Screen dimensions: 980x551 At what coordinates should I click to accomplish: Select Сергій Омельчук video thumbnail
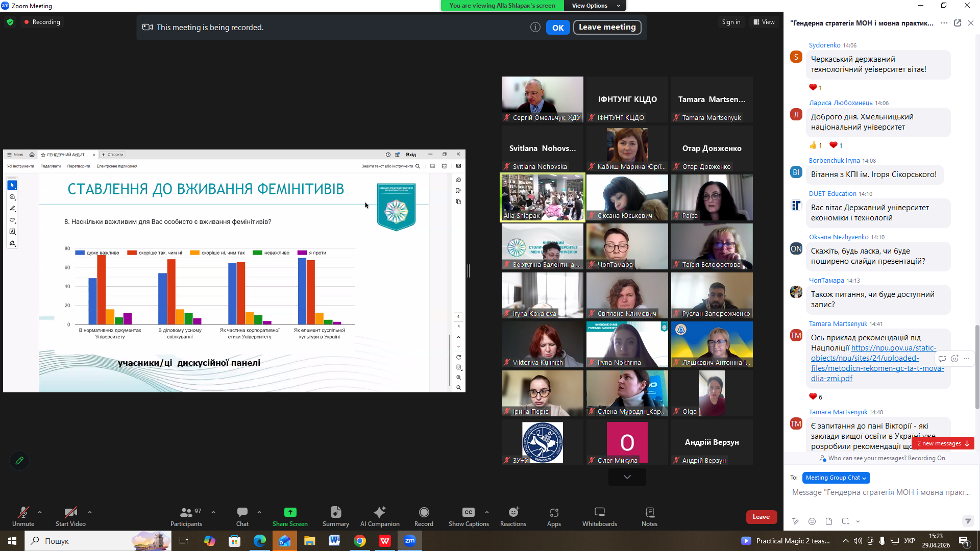click(543, 99)
